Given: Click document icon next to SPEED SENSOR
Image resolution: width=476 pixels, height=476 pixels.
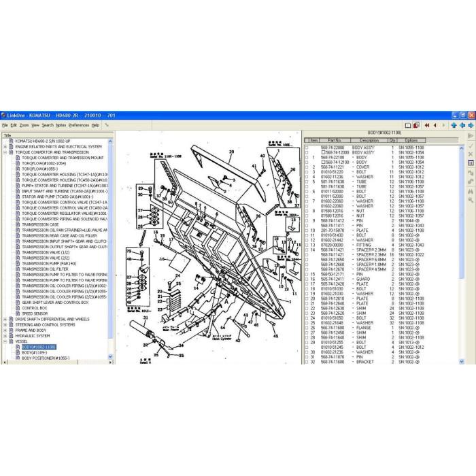Looking at the screenshot, I should 18,313.
